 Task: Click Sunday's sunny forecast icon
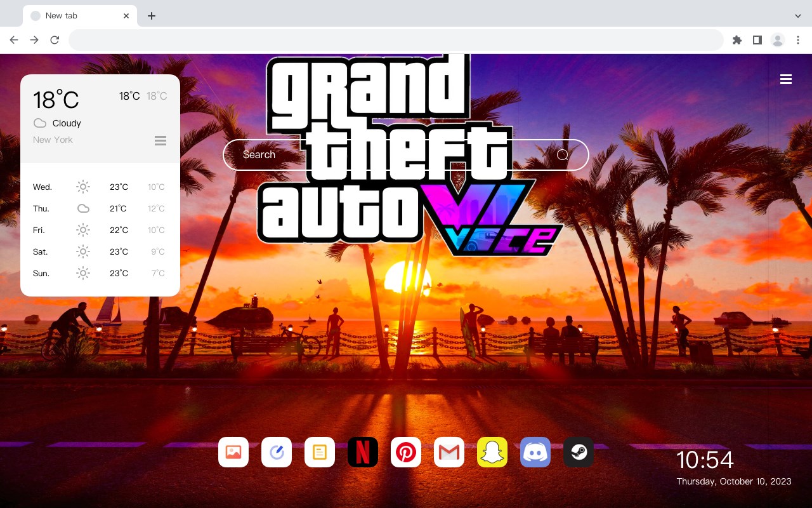(83, 273)
